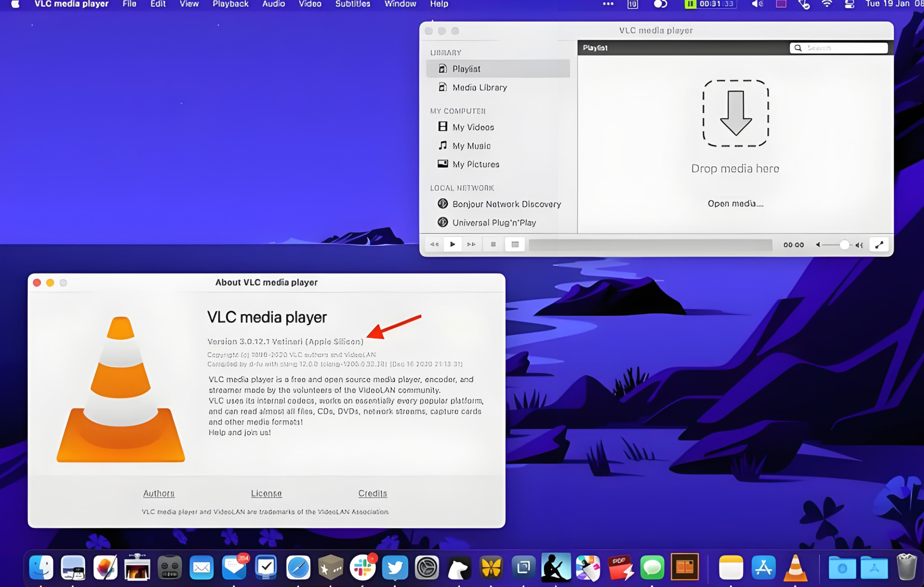This screenshot has height=587, width=924.
Task: Click the magnifier icon in search field
Action: coord(798,48)
